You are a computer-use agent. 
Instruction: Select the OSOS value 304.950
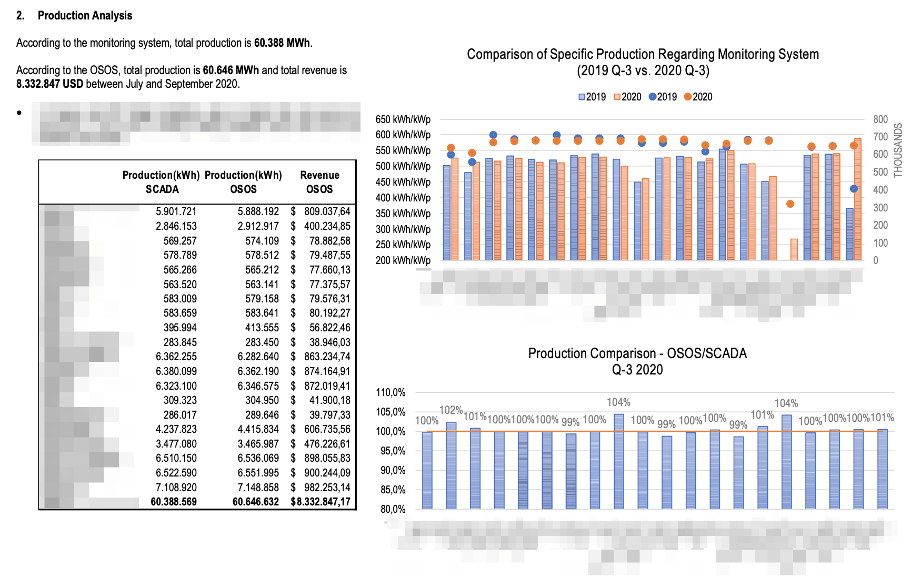[x=262, y=400]
